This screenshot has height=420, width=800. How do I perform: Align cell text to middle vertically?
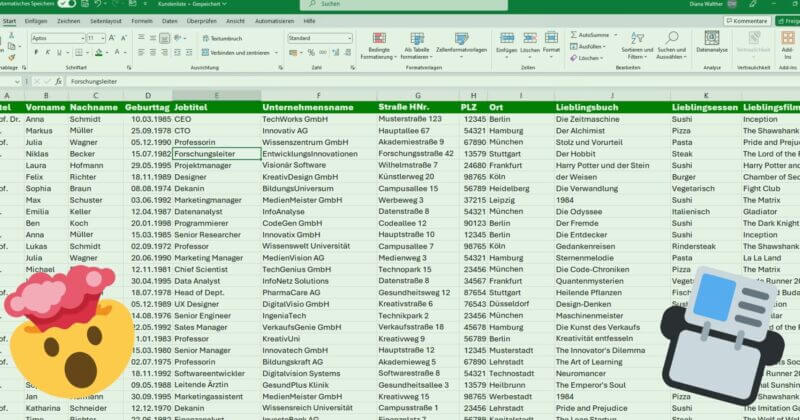click(153, 38)
